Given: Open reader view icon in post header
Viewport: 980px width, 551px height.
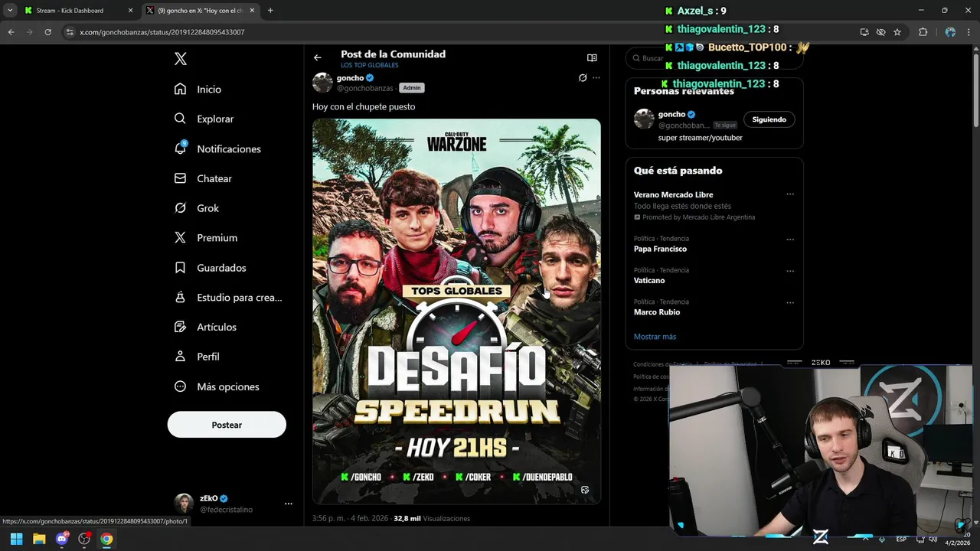Looking at the screenshot, I should tap(592, 57).
